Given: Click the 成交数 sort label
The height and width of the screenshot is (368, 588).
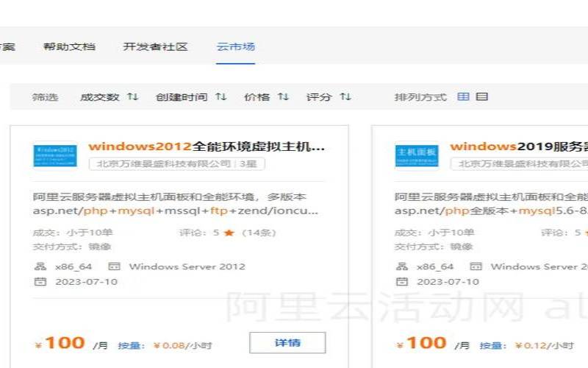Looking at the screenshot, I should (99, 97).
